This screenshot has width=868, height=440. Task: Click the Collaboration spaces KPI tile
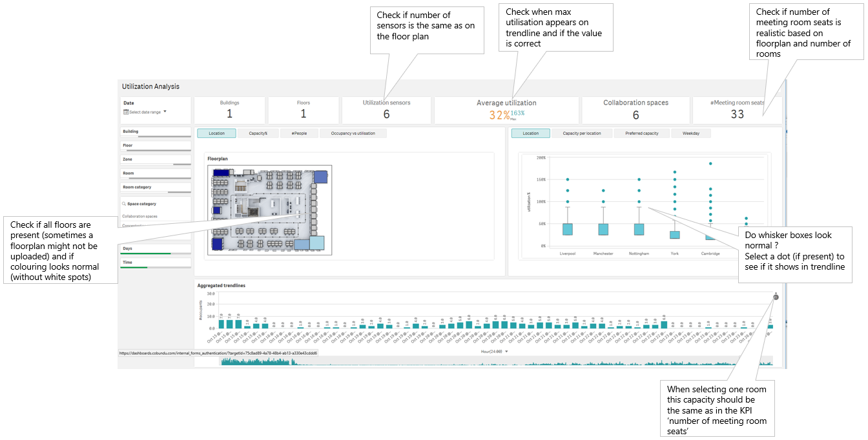click(x=635, y=110)
